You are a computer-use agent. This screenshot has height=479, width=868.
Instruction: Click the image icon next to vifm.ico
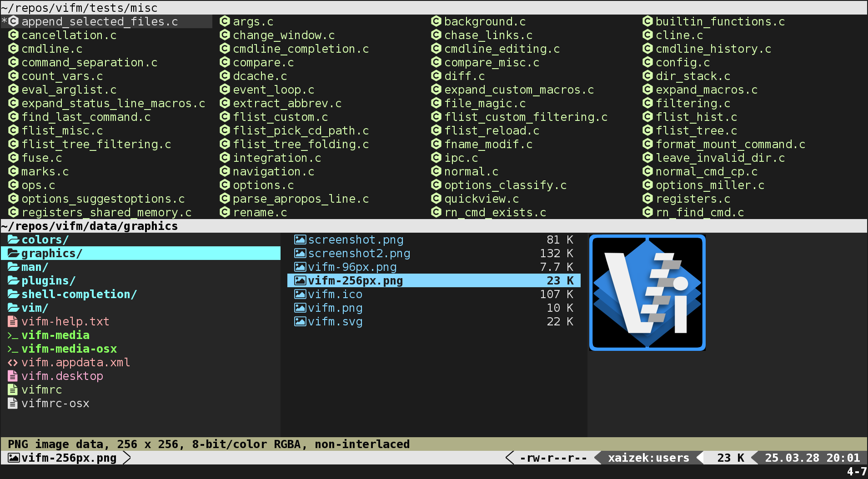tap(300, 294)
